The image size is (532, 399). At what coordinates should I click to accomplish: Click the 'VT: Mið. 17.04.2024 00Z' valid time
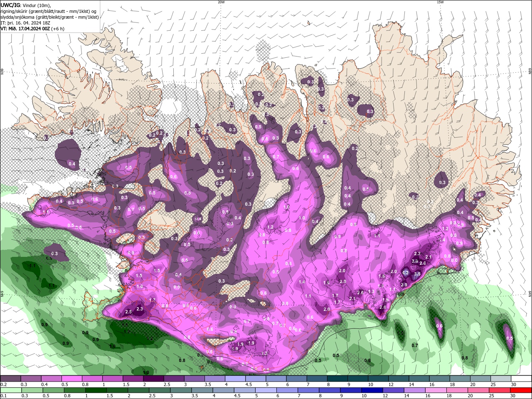tap(25, 29)
